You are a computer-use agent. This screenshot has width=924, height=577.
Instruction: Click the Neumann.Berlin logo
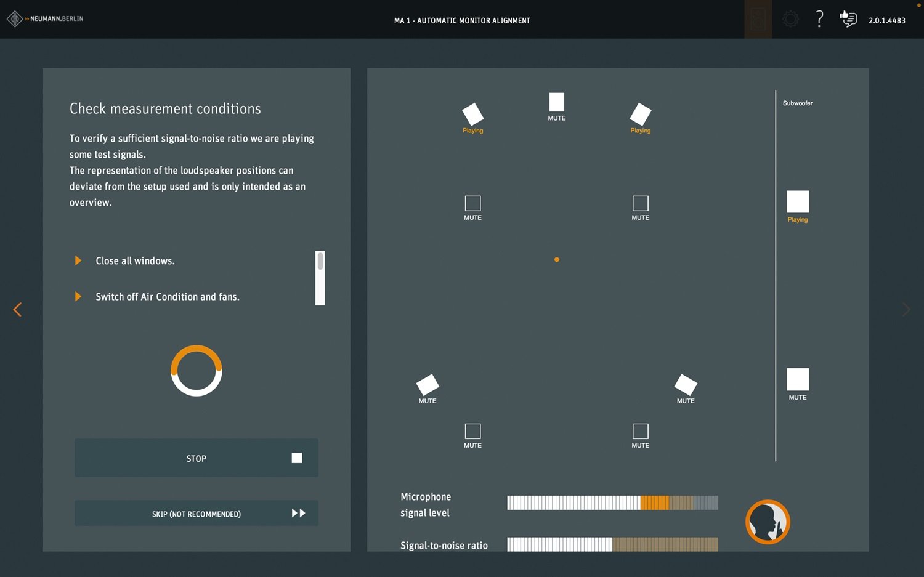[45, 19]
